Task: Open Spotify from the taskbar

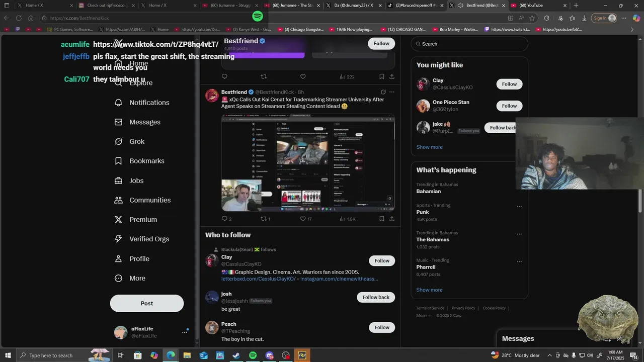Action: point(253,355)
